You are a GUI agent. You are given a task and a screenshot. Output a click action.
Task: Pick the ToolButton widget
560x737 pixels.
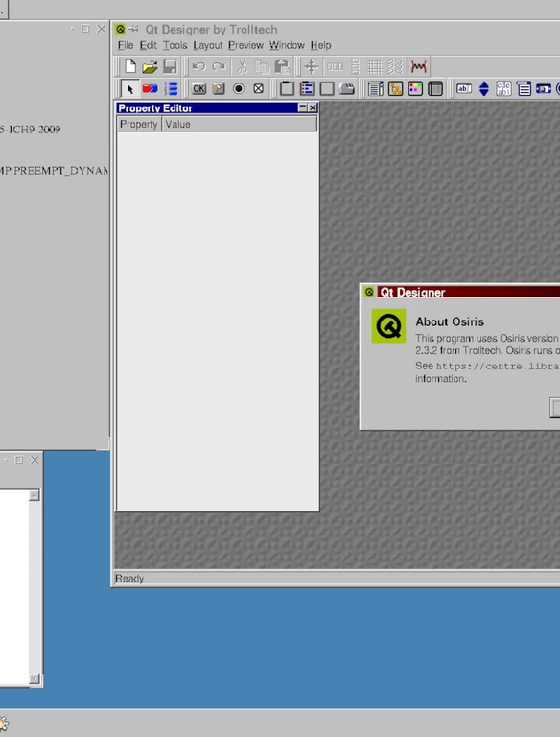coord(219,89)
